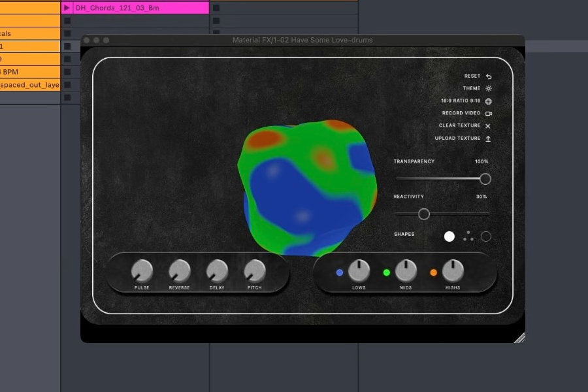Screen dimensions: 588x392
Task: Click the Transparency slider handle
Action: [485, 179]
